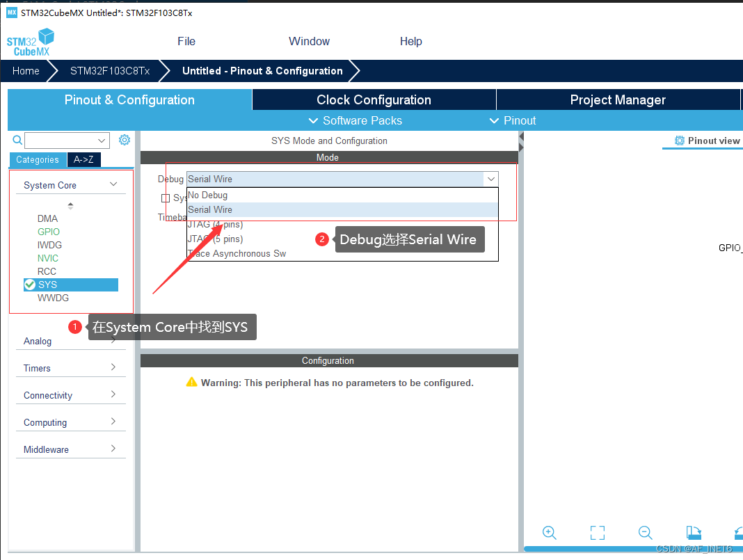
Task: Select Pinout & Configuration tab
Action: click(129, 99)
